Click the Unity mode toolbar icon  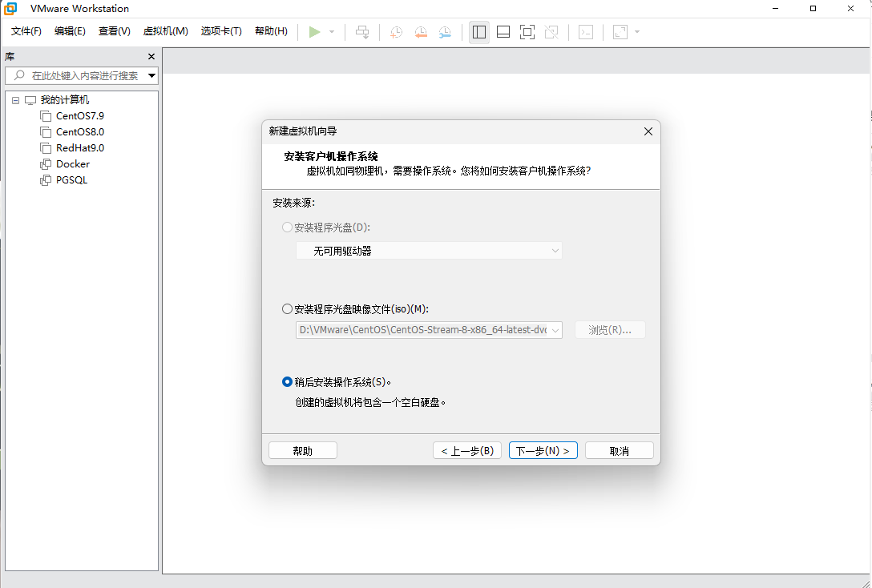point(551,32)
